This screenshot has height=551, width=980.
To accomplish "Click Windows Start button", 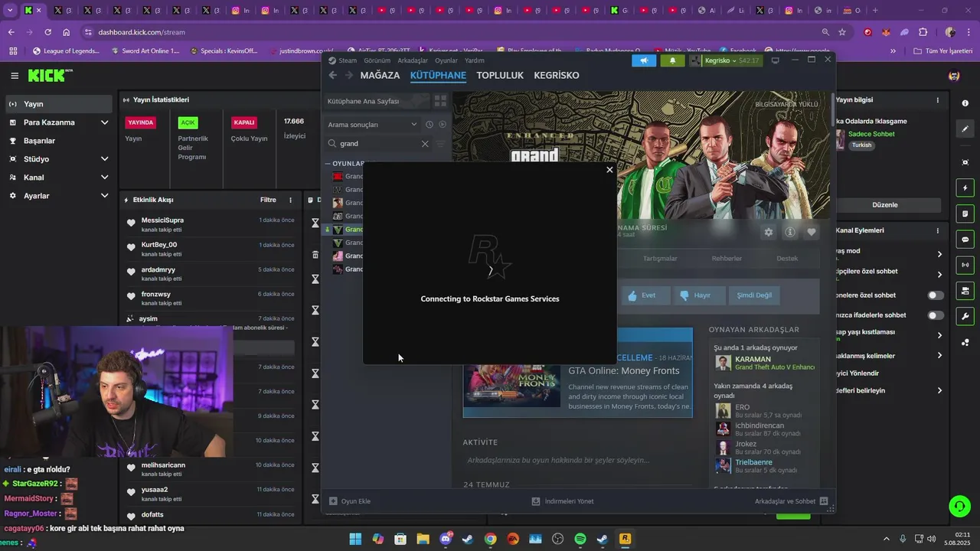I will 355,539.
